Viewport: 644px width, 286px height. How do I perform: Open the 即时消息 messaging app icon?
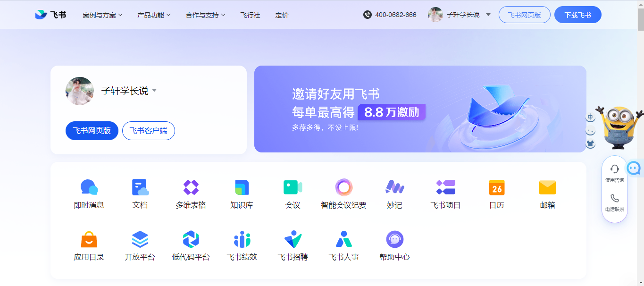[x=89, y=187]
